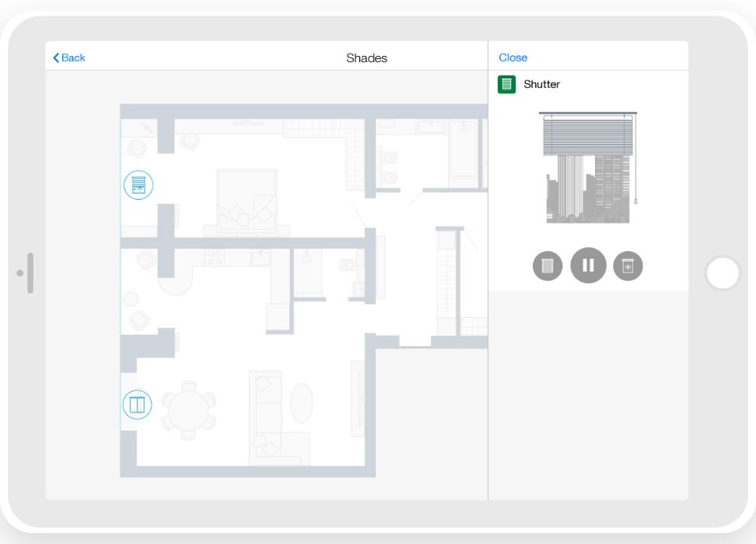Fully lower the shutter with left round button
Screen dimensions: 756x544
click(548, 266)
